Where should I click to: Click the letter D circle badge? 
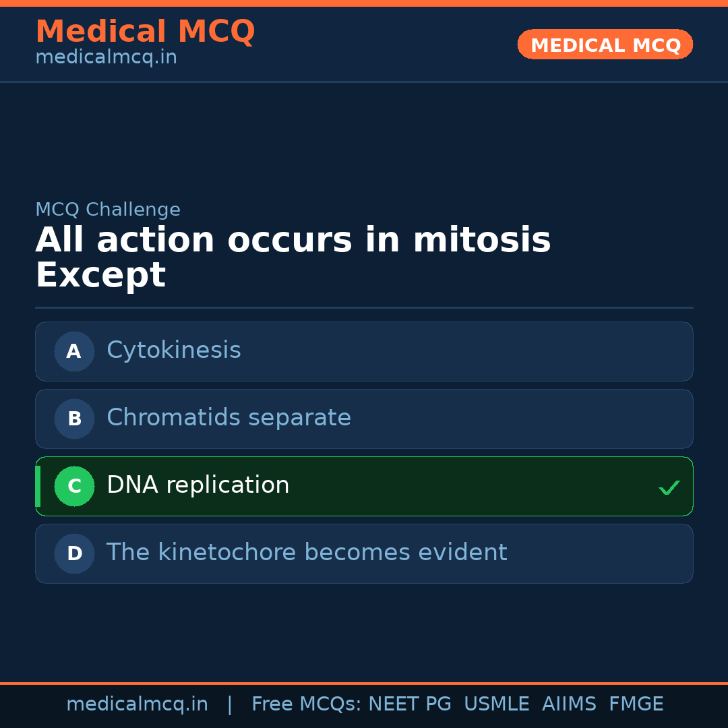(74, 553)
